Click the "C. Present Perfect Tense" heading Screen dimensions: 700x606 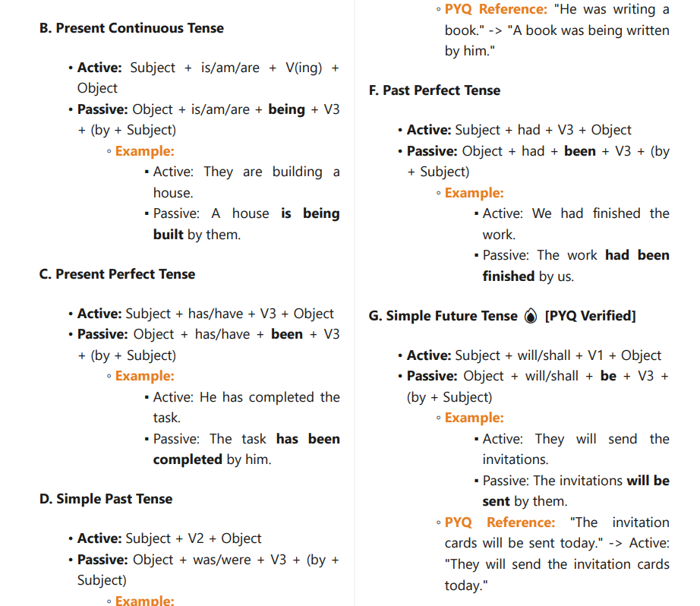(117, 274)
